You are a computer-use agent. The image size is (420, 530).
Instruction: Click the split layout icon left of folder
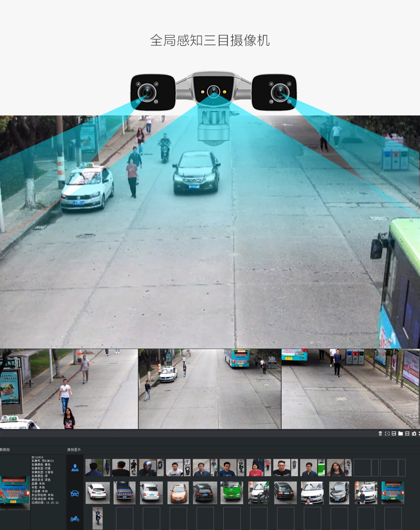click(393, 434)
